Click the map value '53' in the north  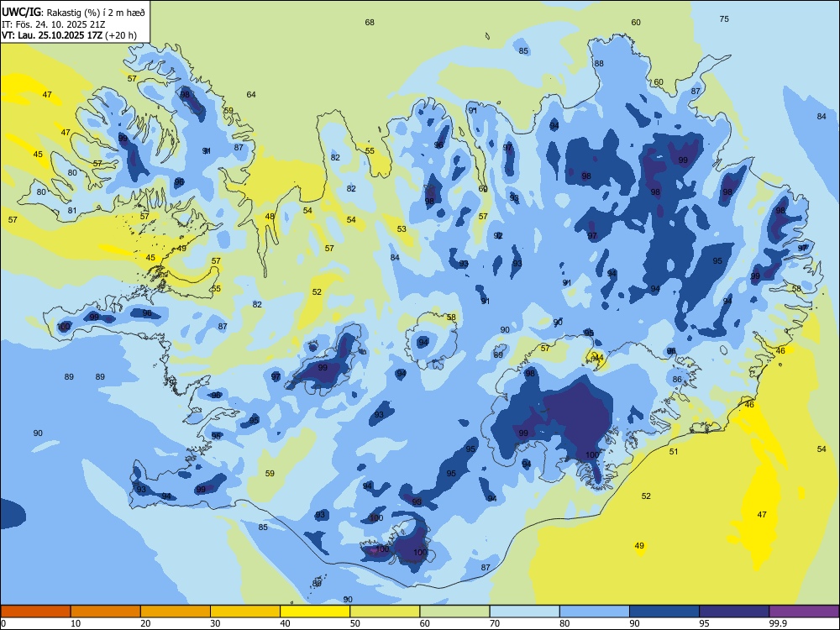click(x=402, y=229)
